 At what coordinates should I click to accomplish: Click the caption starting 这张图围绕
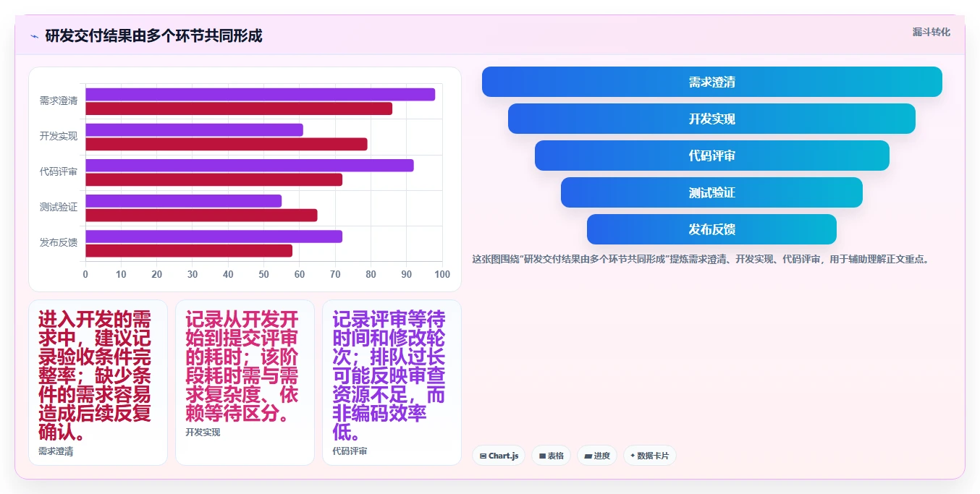(700, 259)
